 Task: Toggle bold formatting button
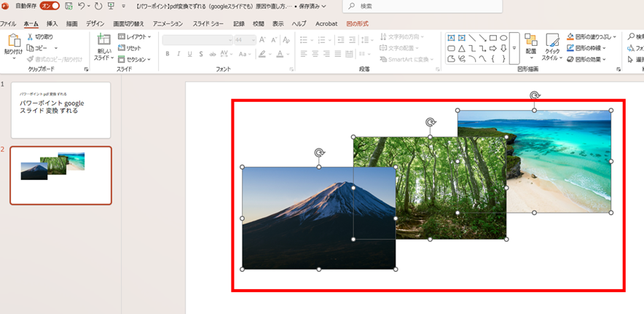168,54
